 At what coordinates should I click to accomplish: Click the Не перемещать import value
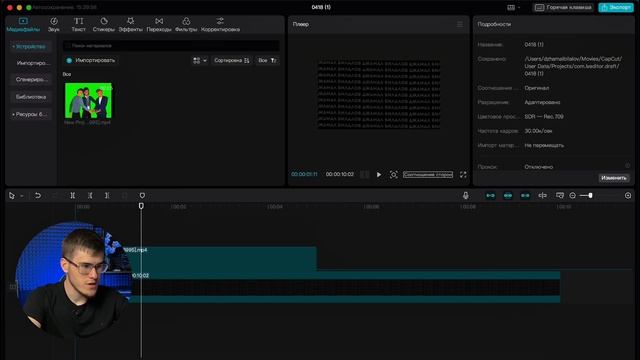click(x=544, y=145)
